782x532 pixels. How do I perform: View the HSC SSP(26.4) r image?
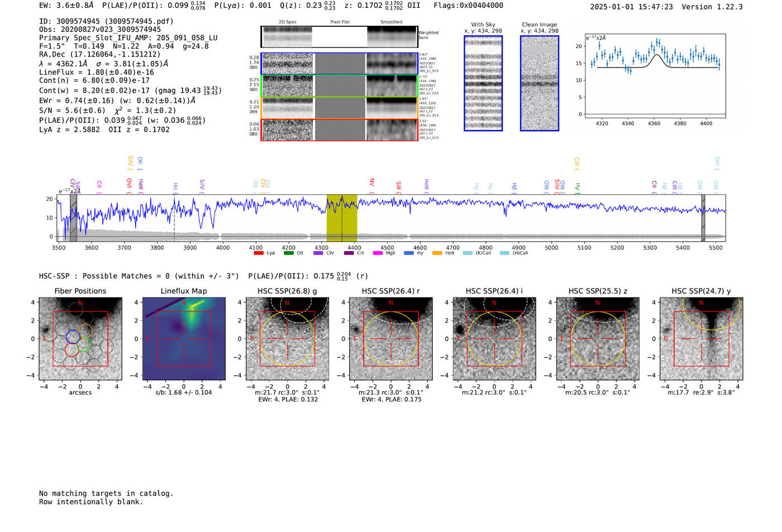pos(391,339)
